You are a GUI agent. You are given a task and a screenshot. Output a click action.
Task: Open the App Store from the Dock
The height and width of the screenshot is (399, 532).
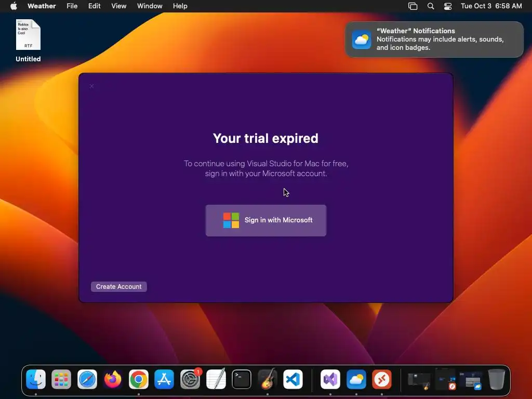[164, 379]
